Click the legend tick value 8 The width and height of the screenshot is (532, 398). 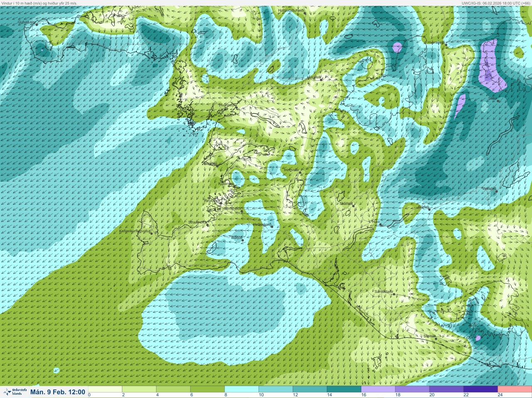coord(226,395)
